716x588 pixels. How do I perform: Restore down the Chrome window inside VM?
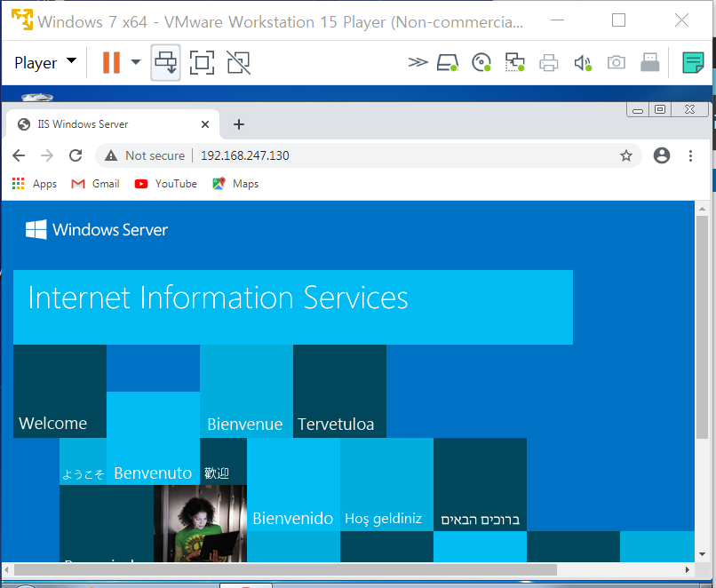pos(660,109)
